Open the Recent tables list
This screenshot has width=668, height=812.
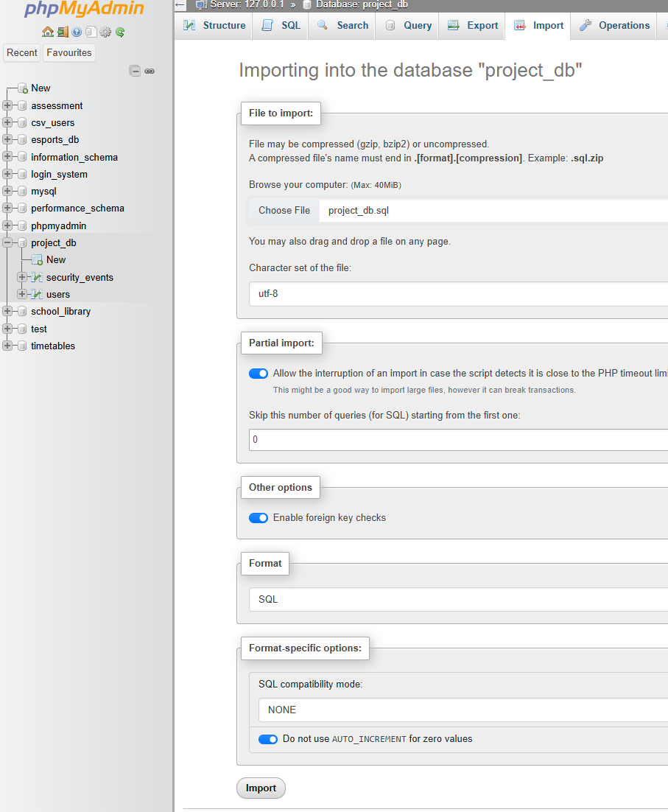point(22,53)
